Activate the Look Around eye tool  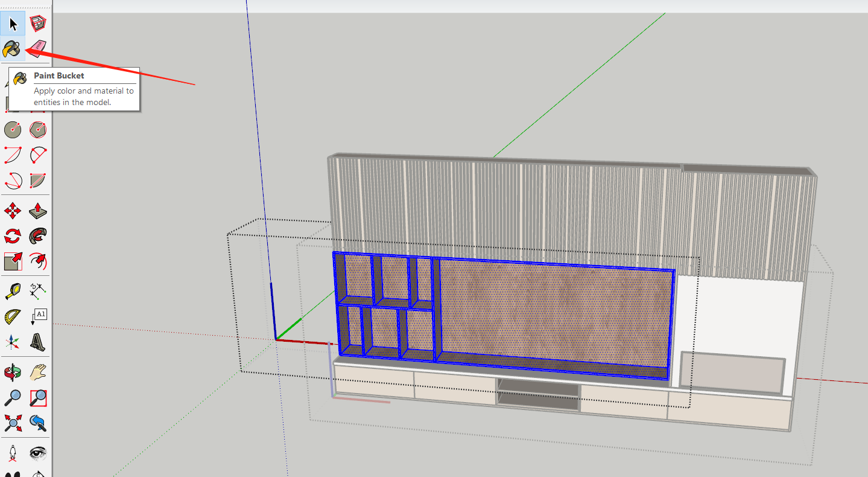coord(38,453)
